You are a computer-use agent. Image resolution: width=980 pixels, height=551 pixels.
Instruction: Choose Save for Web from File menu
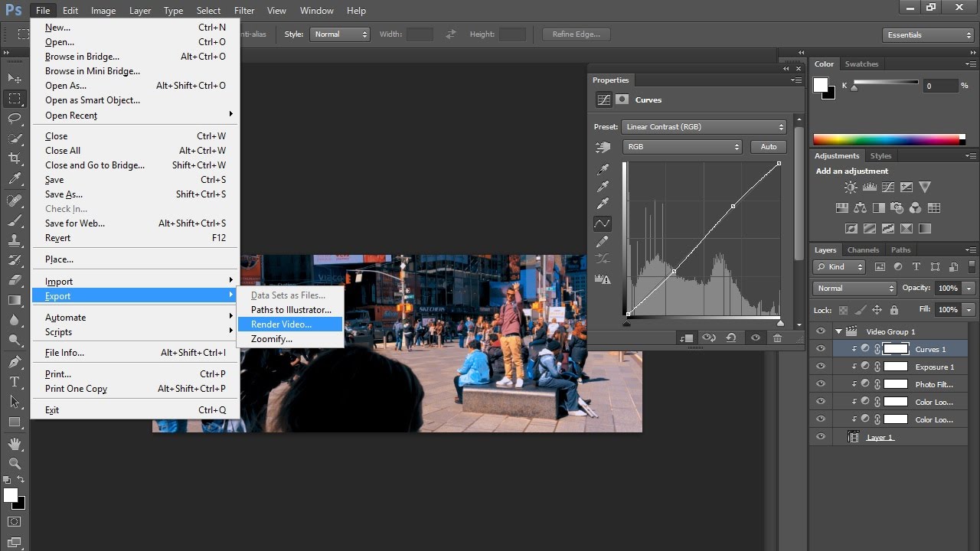pos(136,223)
